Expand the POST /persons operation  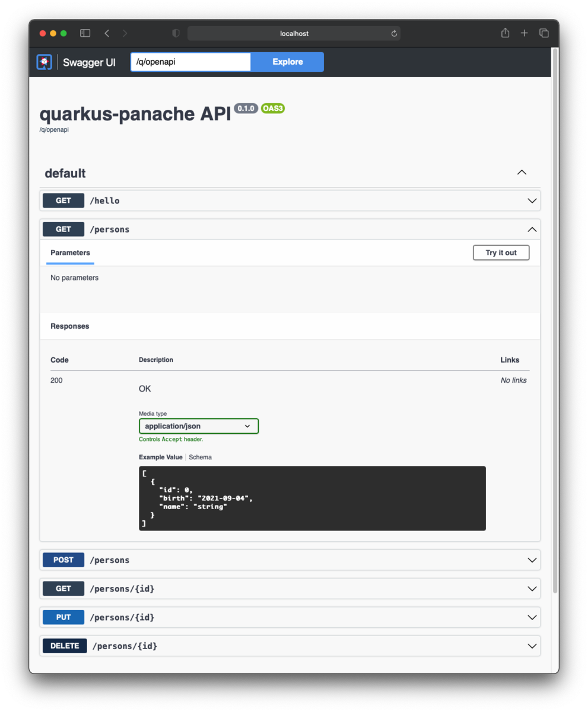point(290,560)
